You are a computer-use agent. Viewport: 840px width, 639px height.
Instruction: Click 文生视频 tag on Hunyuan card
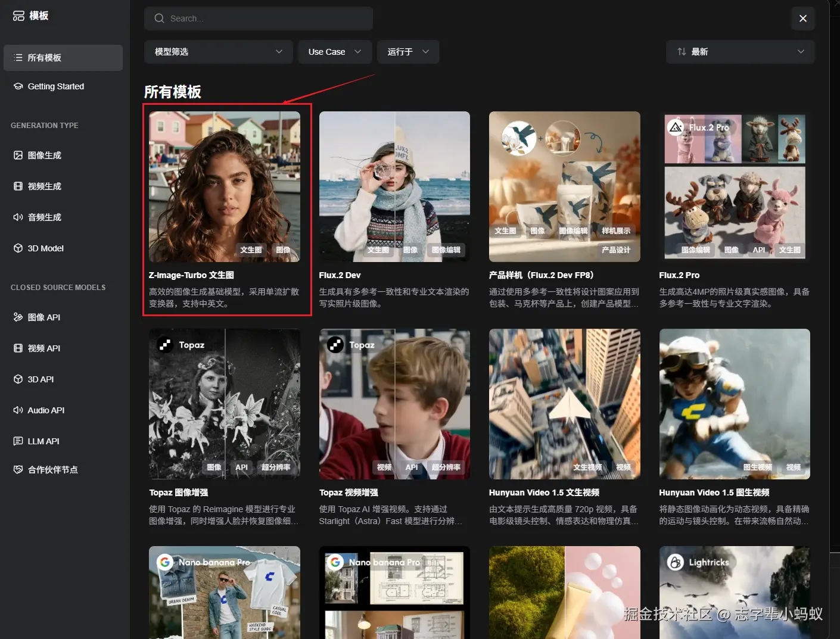(587, 467)
